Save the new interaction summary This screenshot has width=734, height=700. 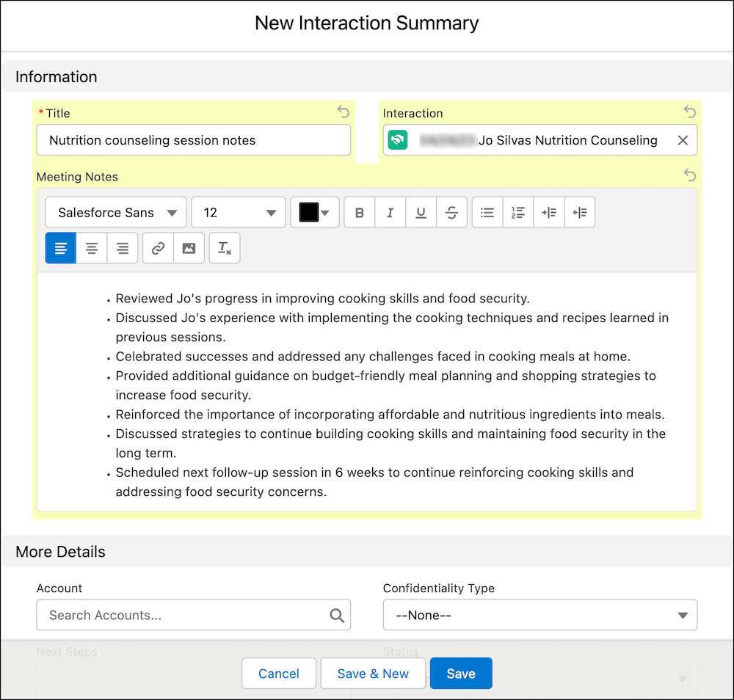(x=461, y=673)
